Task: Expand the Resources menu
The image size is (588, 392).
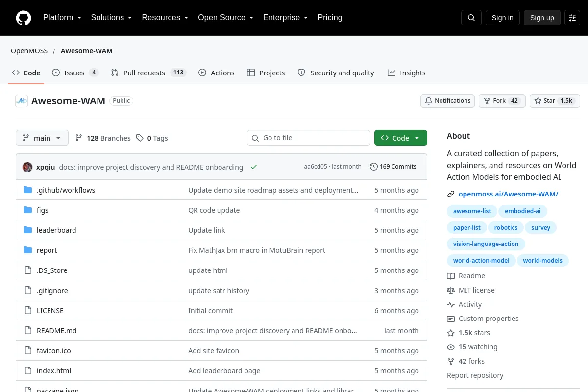Action: pos(165,18)
